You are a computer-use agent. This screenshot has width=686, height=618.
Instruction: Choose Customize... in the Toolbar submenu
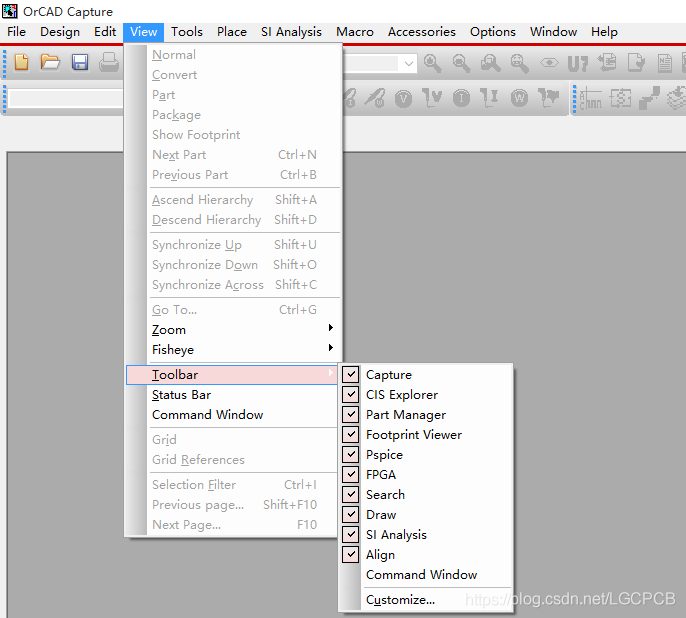pyautogui.click(x=426, y=600)
